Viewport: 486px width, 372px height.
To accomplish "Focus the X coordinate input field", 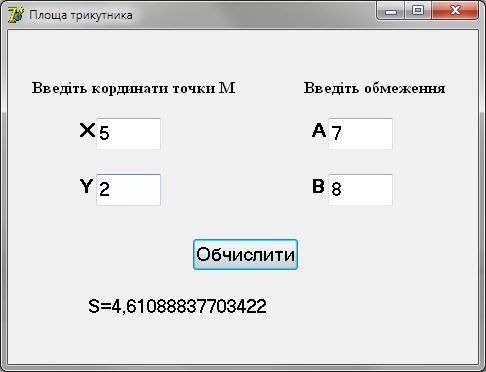I will point(128,133).
